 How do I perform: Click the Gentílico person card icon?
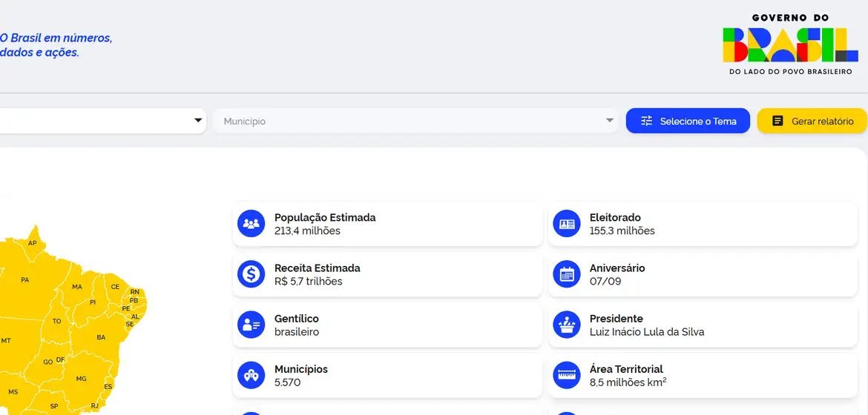251,325
